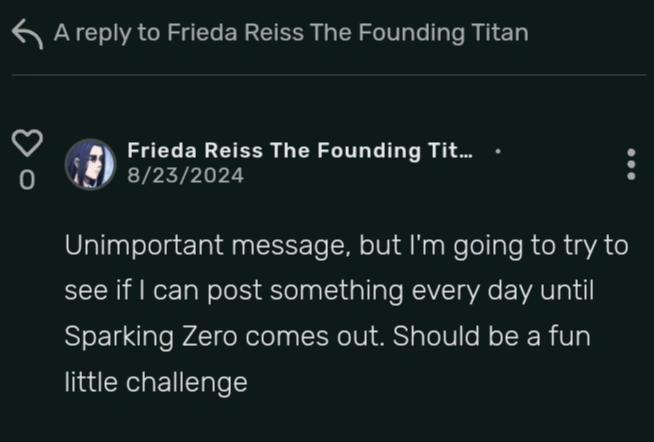Click 'Sparking Zero' in the message text
The height and width of the screenshot is (442, 654).
click(137, 337)
